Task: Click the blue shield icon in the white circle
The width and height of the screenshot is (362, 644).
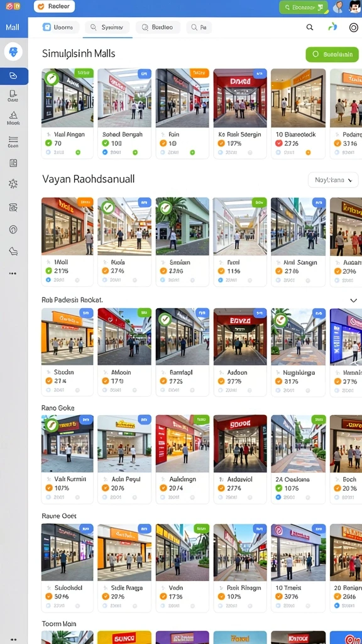Action: 13,52
